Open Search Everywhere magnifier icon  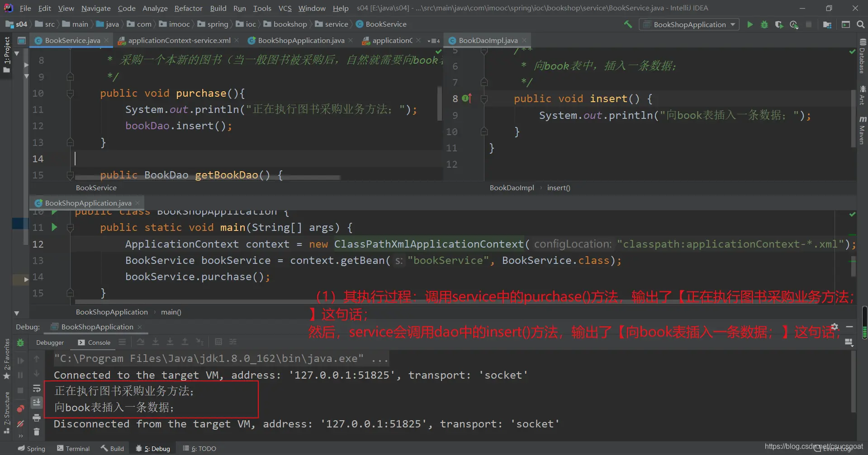(860, 24)
